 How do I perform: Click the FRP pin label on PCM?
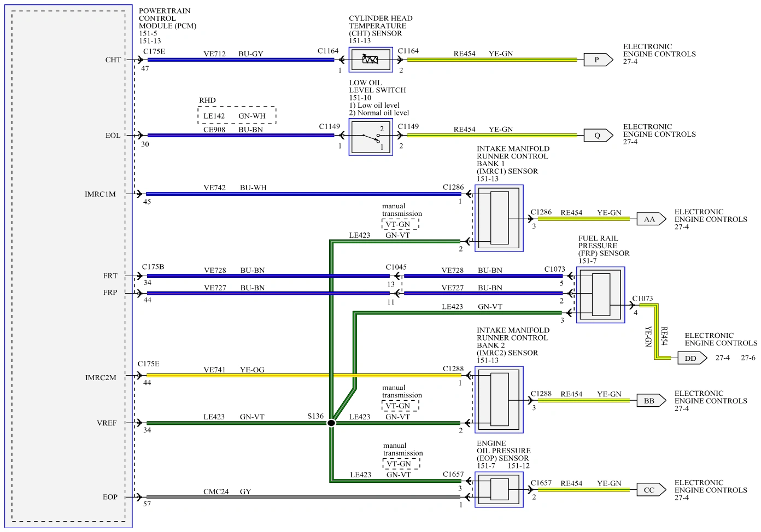coord(110,293)
